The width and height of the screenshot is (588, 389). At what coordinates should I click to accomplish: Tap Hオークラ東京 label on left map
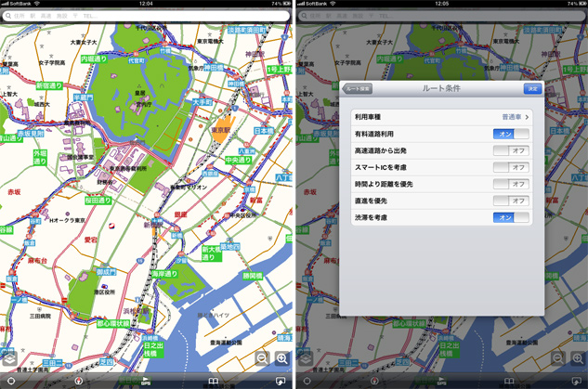point(68,220)
